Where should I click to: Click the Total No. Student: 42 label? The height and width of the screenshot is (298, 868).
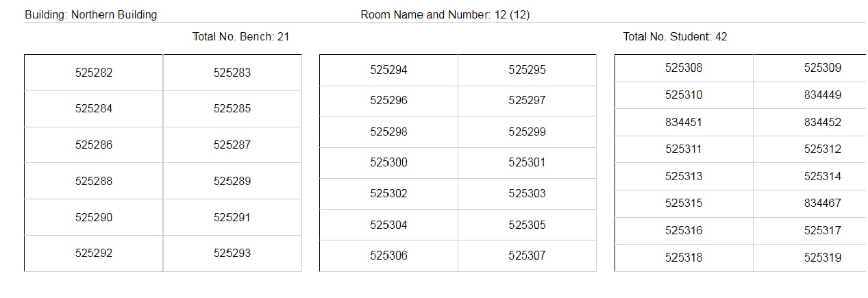675,37
